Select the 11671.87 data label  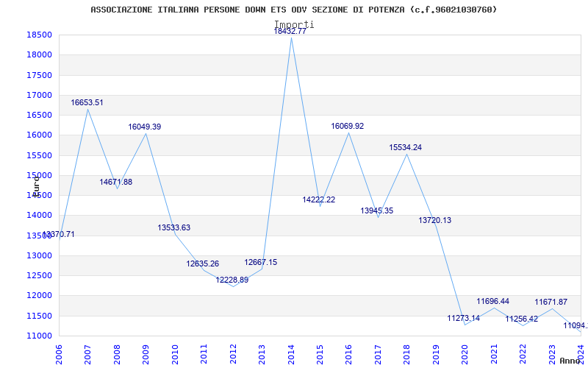(x=551, y=302)
